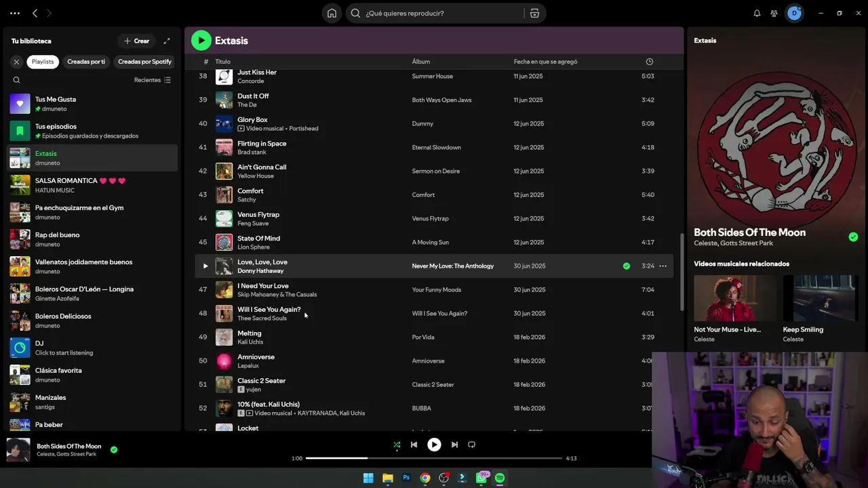Open the Portishead artist link
Screen dimensions: 868x488
click(304, 129)
